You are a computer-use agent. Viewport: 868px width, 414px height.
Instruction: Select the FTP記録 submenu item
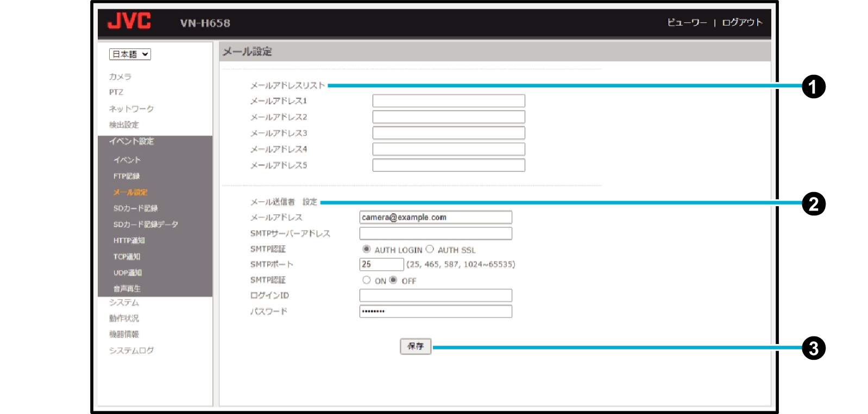[127, 176]
